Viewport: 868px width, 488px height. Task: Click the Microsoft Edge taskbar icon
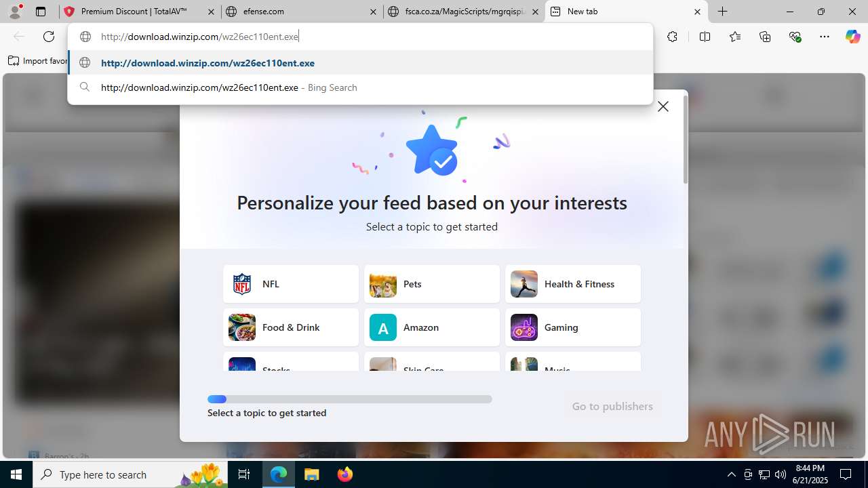(279, 474)
